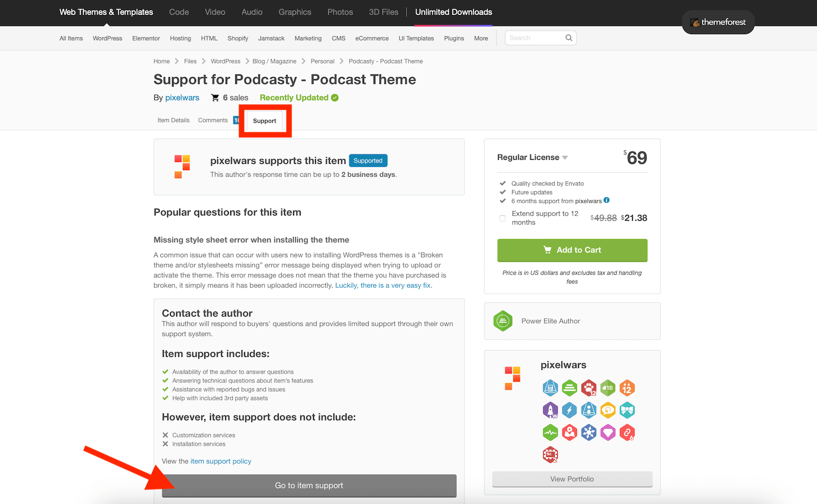Open Web Themes & Templates in the top bar
This screenshot has width=817, height=504.
tap(106, 12)
